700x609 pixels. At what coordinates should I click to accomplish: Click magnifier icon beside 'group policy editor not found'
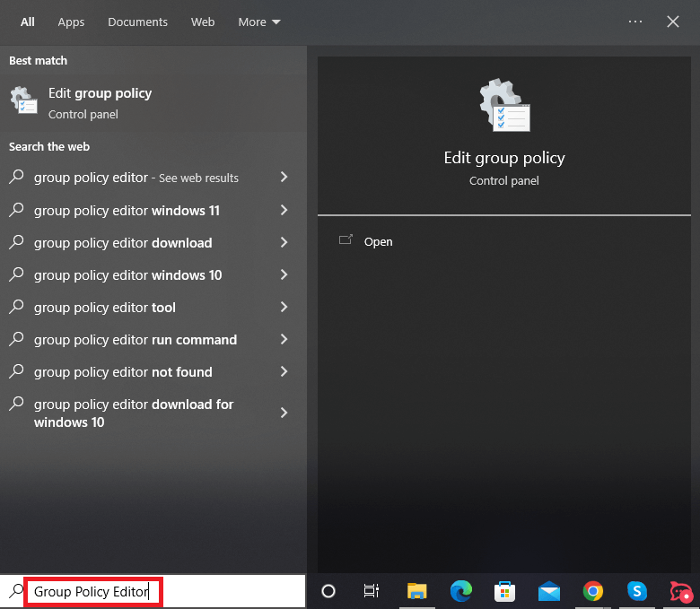[x=16, y=371]
